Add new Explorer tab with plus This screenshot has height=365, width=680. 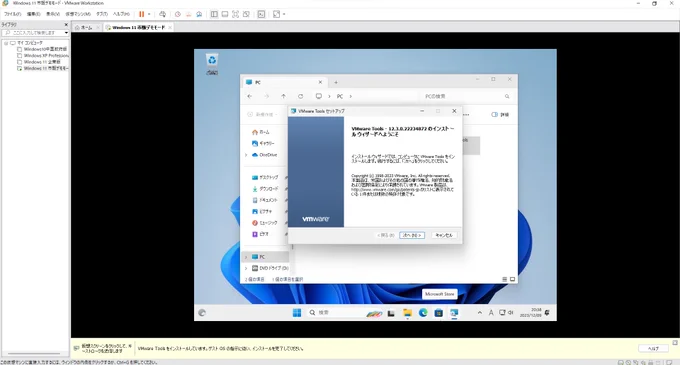[336, 82]
